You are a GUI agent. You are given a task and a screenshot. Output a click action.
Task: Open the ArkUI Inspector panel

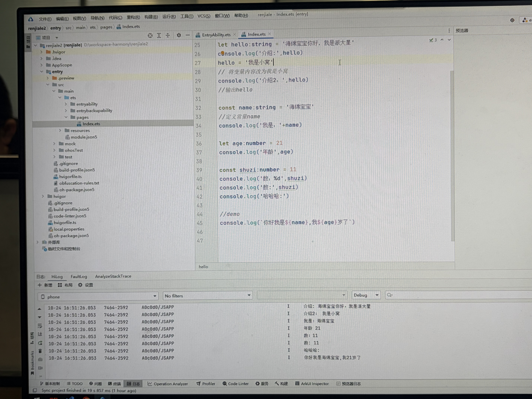pyautogui.click(x=312, y=384)
